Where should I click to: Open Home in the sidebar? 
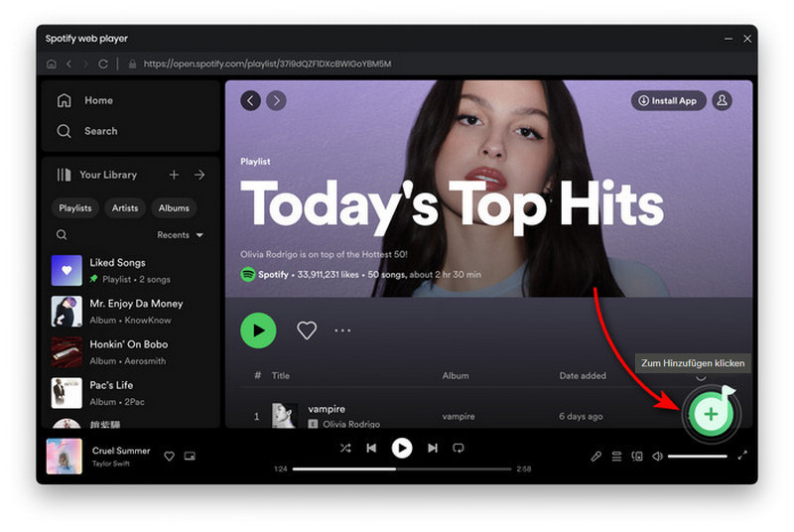(x=85, y=100)
